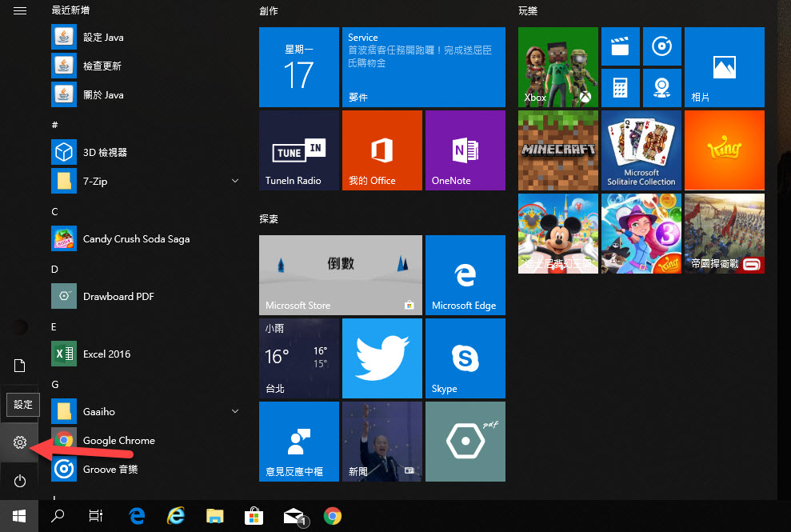
Task: Open the Calculator small tile
Action: click(620, 87)
